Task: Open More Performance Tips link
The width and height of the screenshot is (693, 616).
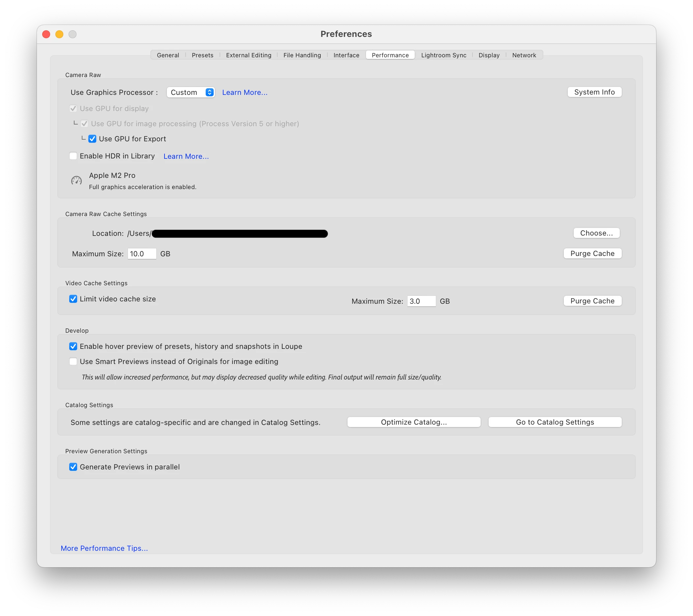Action: (104, 548)
